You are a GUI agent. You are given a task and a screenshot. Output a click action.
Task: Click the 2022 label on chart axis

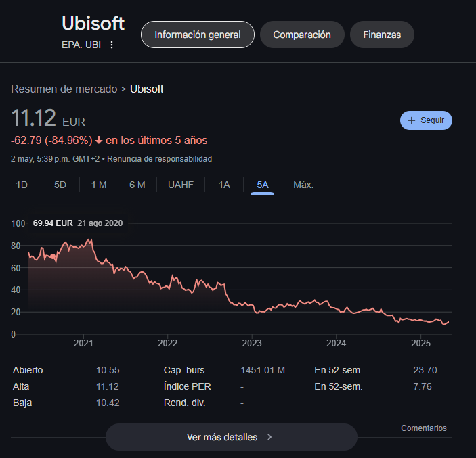click(x=167, y=343)
